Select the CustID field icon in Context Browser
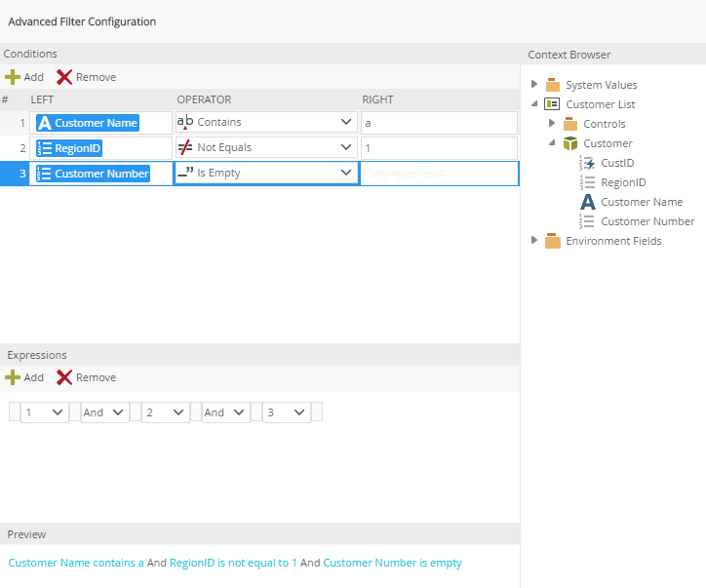Image resolution: width=706 pixels, height=588 pixels. point(587,163)
